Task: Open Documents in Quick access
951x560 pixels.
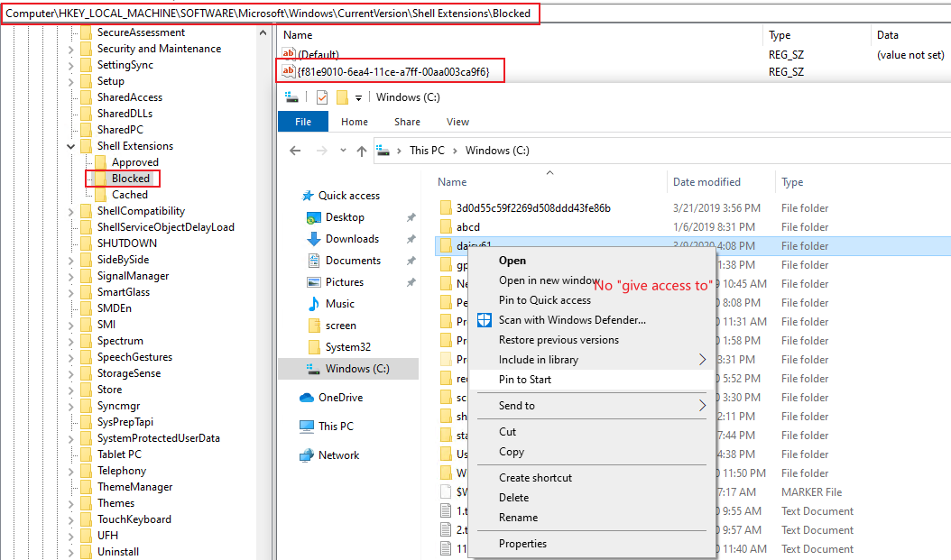Action: click(353, 261)
